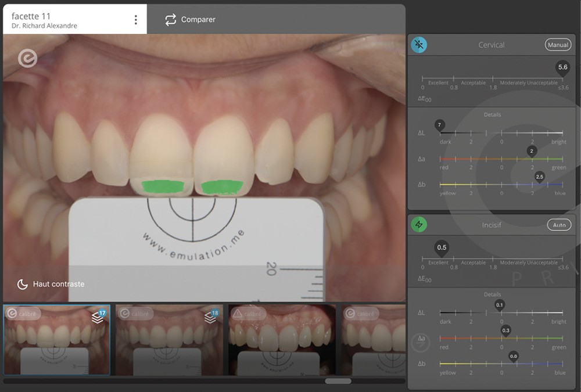Click the emulation logo on the main photo

coord(27,58)
